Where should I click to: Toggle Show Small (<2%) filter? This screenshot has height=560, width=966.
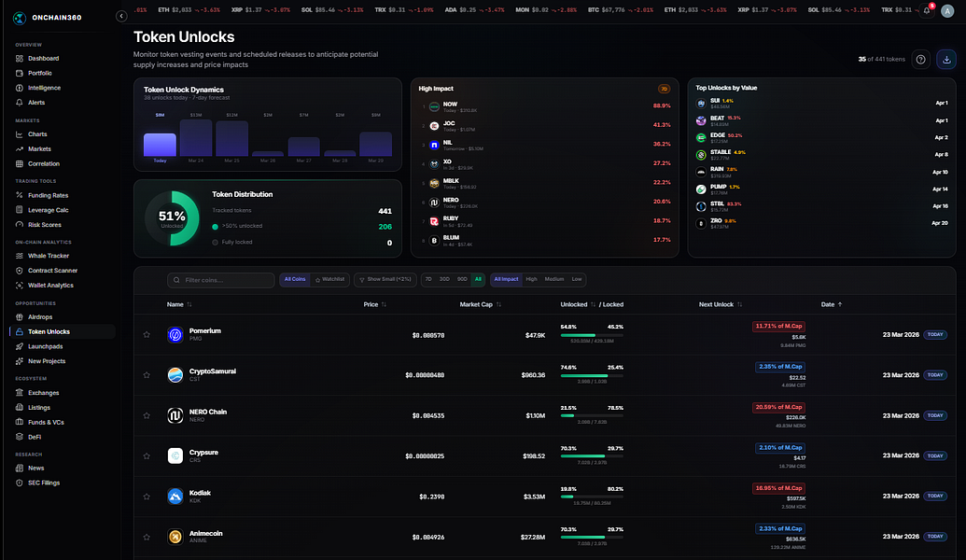tap(385, 280)
